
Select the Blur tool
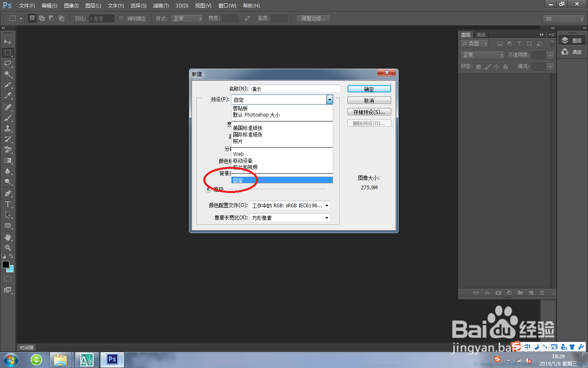[x=8, y=171]
